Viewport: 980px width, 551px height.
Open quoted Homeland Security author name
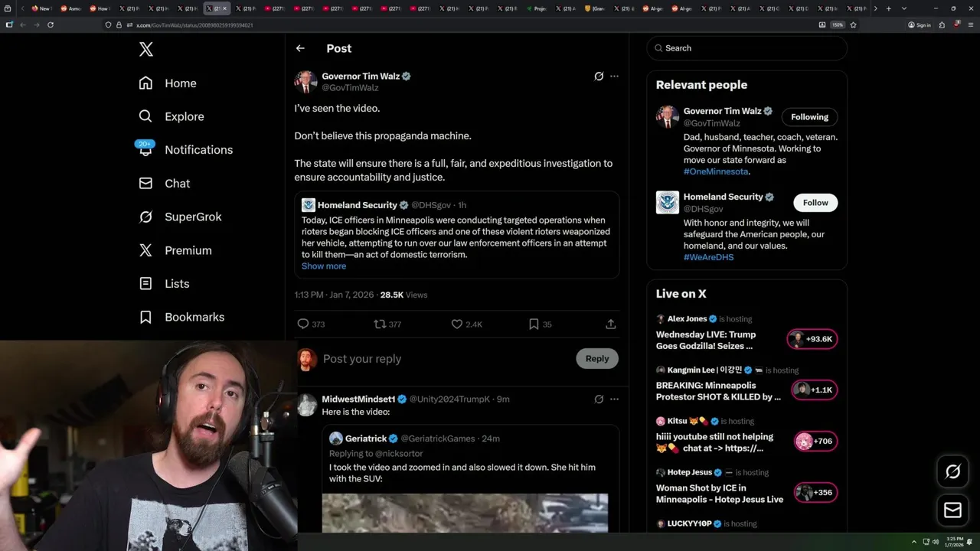click(x=358, y=205)
